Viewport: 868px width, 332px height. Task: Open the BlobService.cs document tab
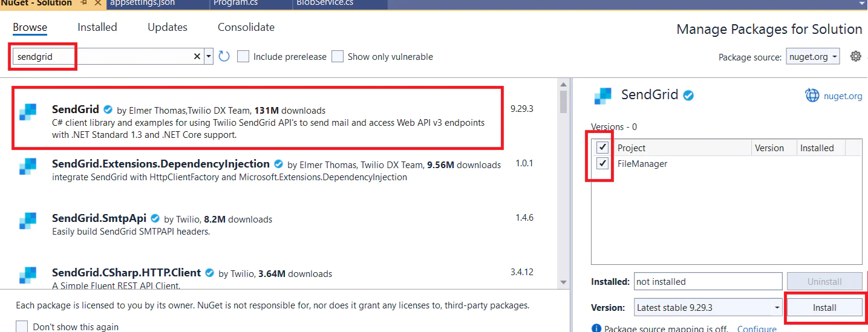325,3
